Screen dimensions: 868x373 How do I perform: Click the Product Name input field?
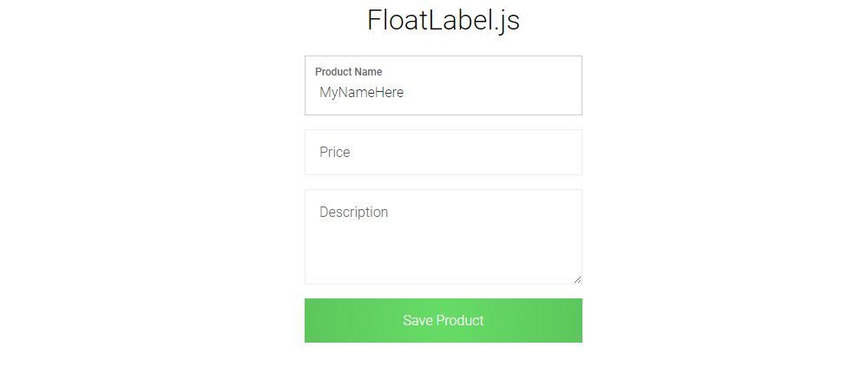pos(443,86)
